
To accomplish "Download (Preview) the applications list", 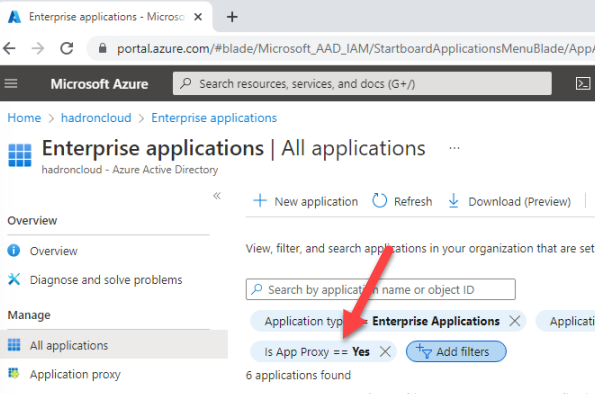I will coord(509,201).
